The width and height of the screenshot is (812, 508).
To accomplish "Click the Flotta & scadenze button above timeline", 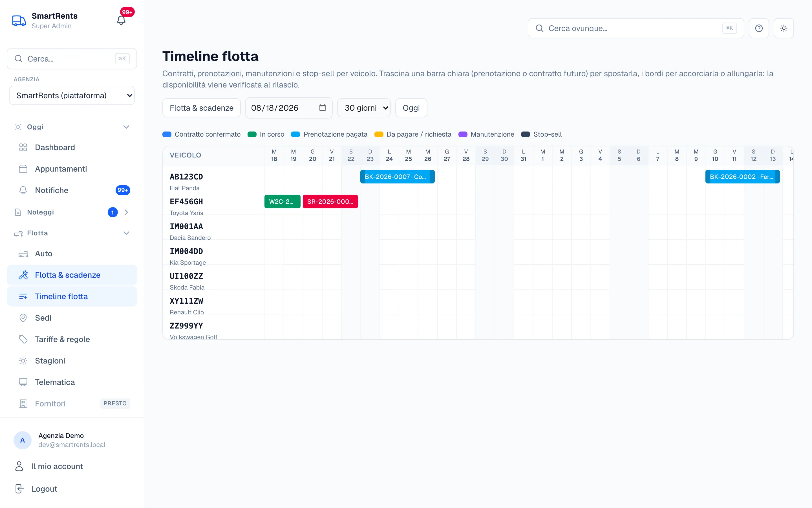I will [x=201, y=108].
